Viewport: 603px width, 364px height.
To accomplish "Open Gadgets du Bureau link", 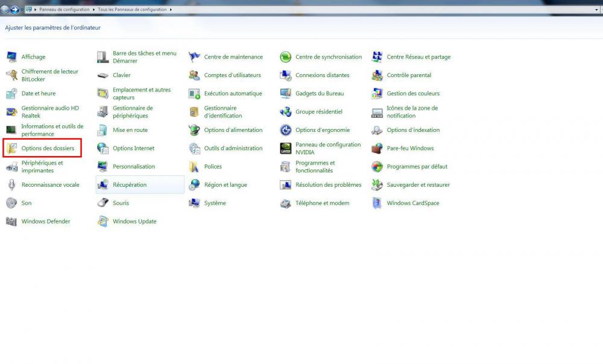I will click(x=320, y=93).
